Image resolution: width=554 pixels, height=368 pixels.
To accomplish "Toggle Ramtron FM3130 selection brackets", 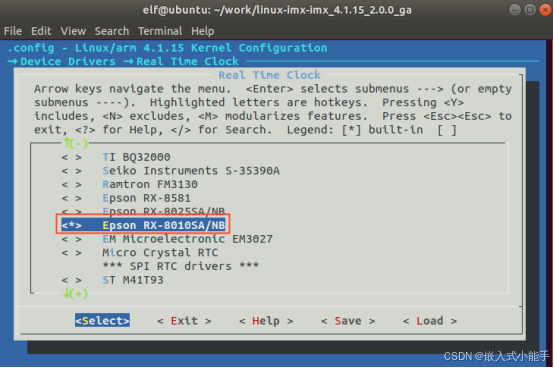I will (71, 184).
